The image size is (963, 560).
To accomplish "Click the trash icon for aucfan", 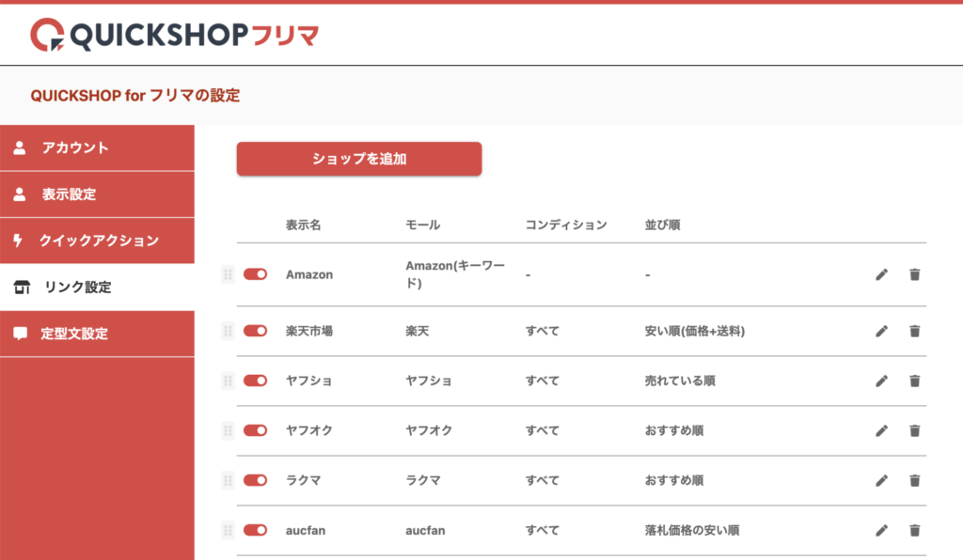I will click(x=914, y=530).
